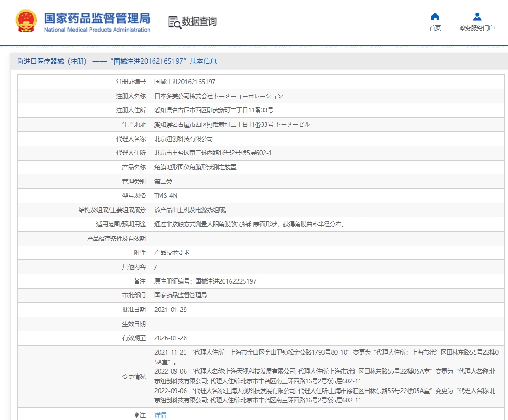Click the 有效期至 row label
This screenshot has width=508, height=420.
(134, 338)
